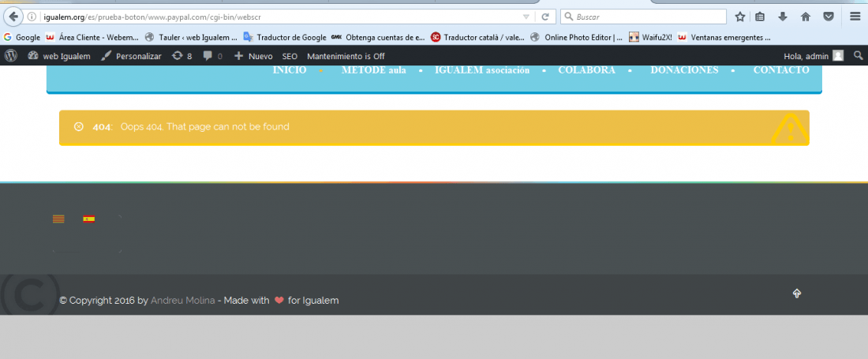Open Personalizar in the admin bar
This screenshot has width=868, height=359.
click(132, 56)
